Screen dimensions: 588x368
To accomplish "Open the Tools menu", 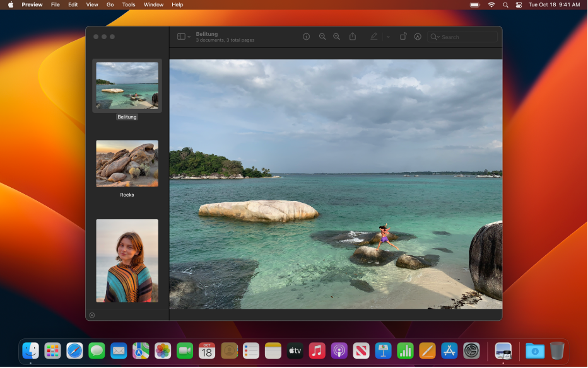I will pyautogui.click(x=128, y=4).
